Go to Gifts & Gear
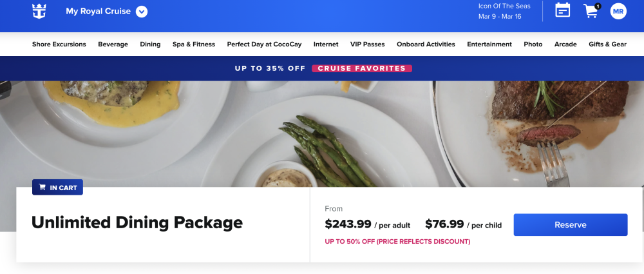 607,44
